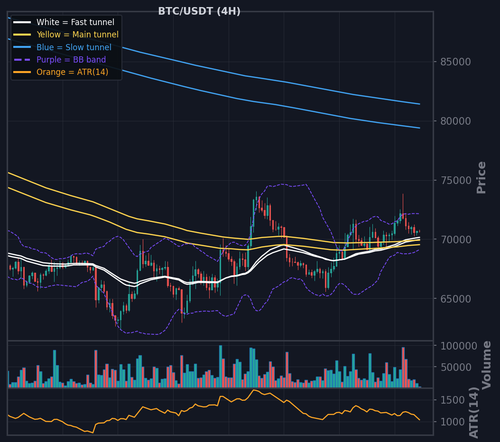Viewport: 500px width, 442px height.
Task: Click the 50000 volume axis label
Action: click(455, 367)
